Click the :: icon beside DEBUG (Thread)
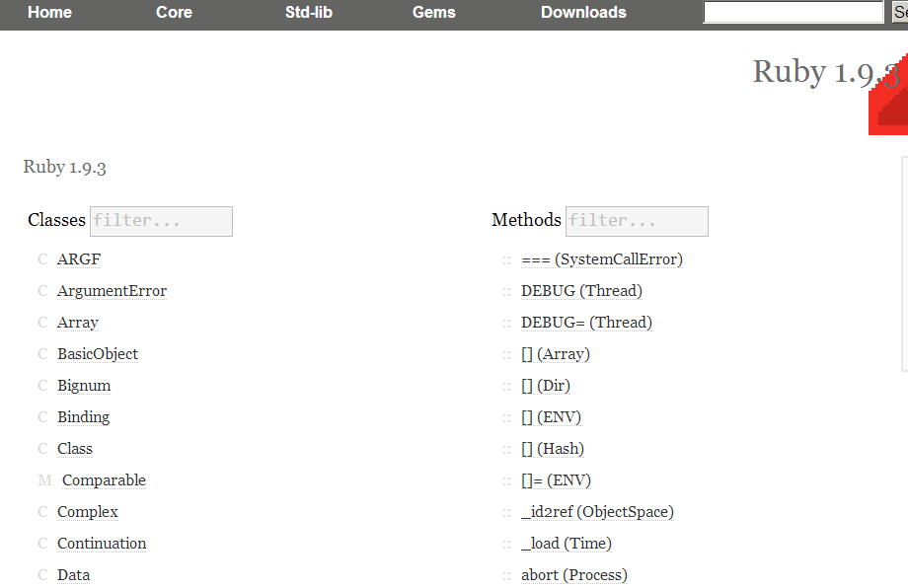Screen dimensions: 908x588 tap(506, 293)
